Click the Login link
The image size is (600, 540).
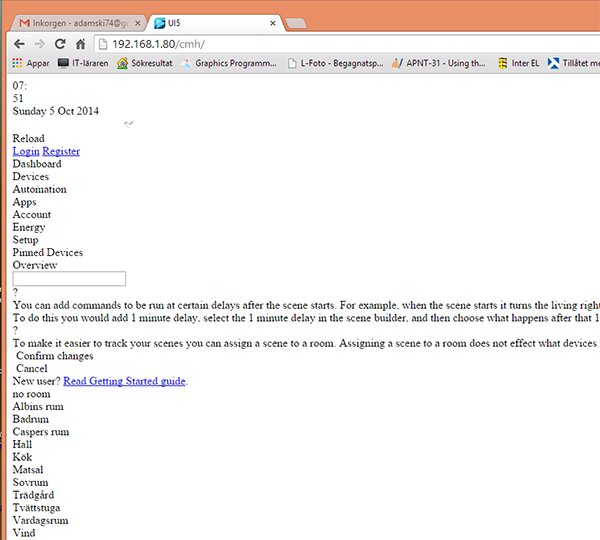click(x=26, y=151)
